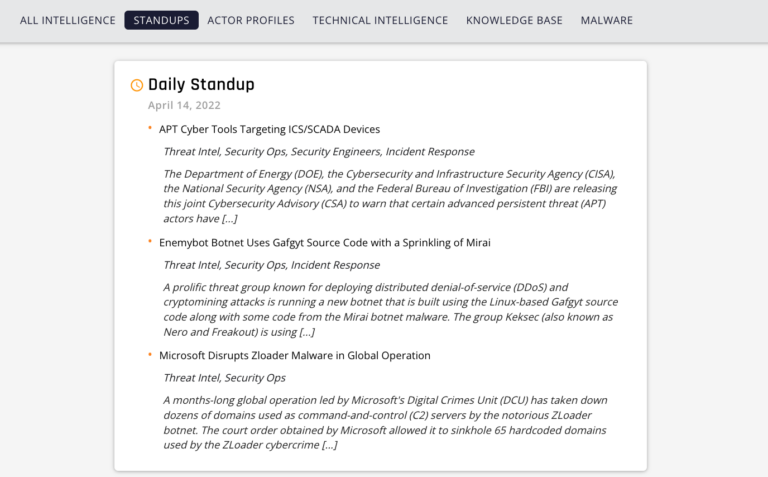This screenshot has height=477, width=768.
Task: Open the All Intelligence tab
Action: [x=68, y=21]
